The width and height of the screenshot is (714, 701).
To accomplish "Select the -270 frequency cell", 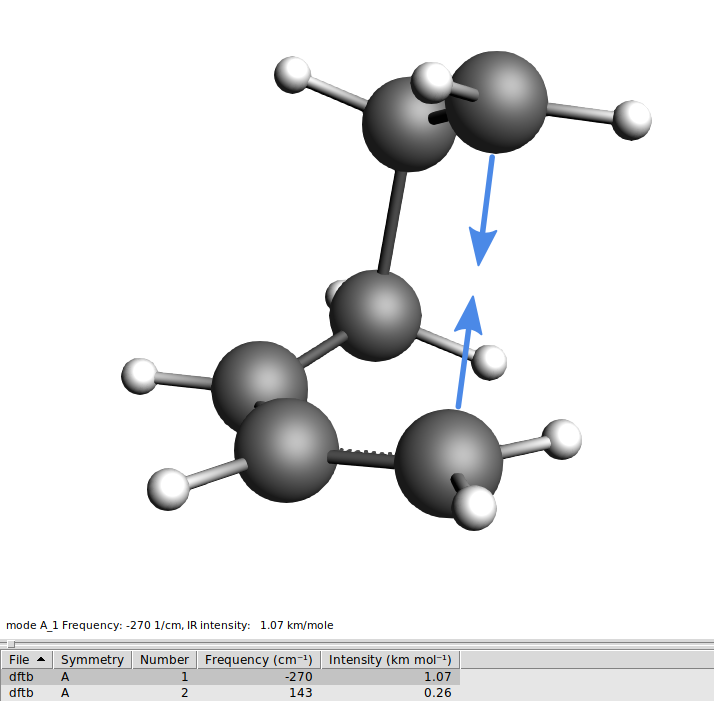I will tap(258, 677).
